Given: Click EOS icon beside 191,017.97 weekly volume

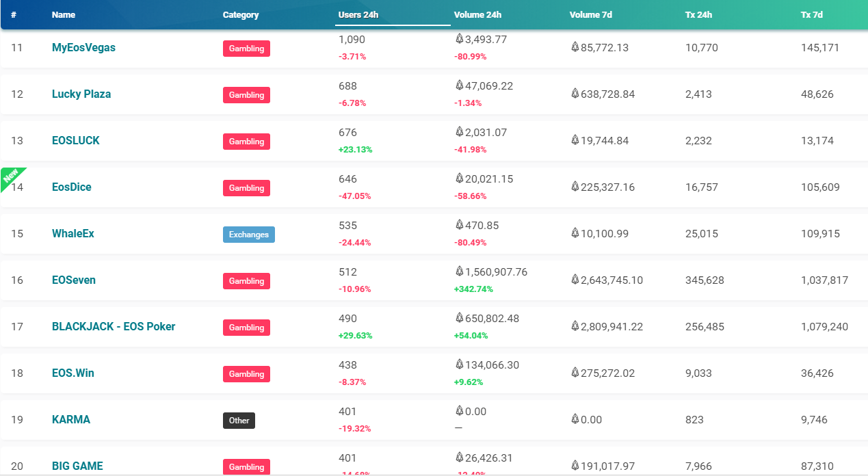Looking at the screenshot, I should [575, 466].
